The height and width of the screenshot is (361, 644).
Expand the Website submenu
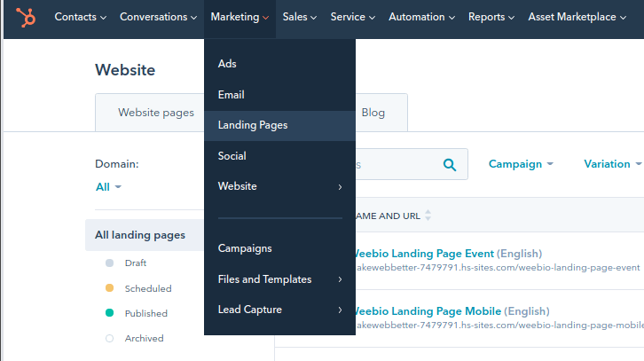click(x=279, y=186)
